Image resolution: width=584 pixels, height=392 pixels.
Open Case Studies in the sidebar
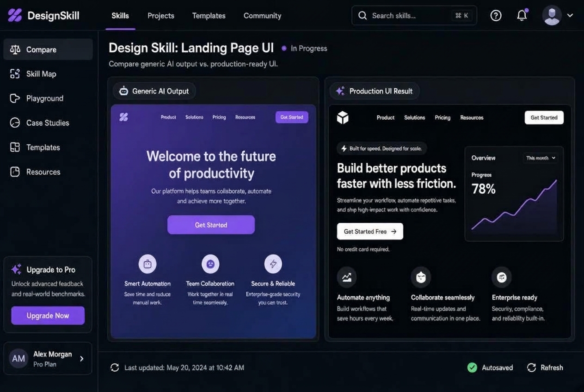[x=48, y=123]
